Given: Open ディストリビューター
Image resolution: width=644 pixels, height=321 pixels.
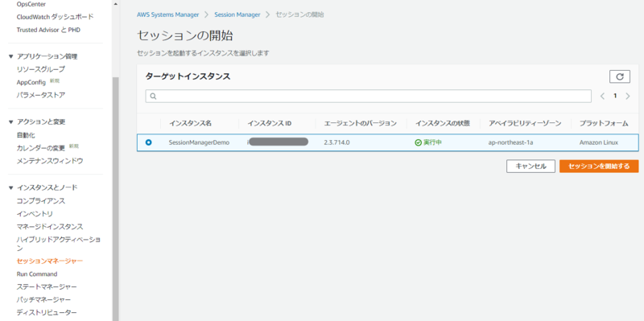Looking at the screenshot, I should click(x=47, y=312).
